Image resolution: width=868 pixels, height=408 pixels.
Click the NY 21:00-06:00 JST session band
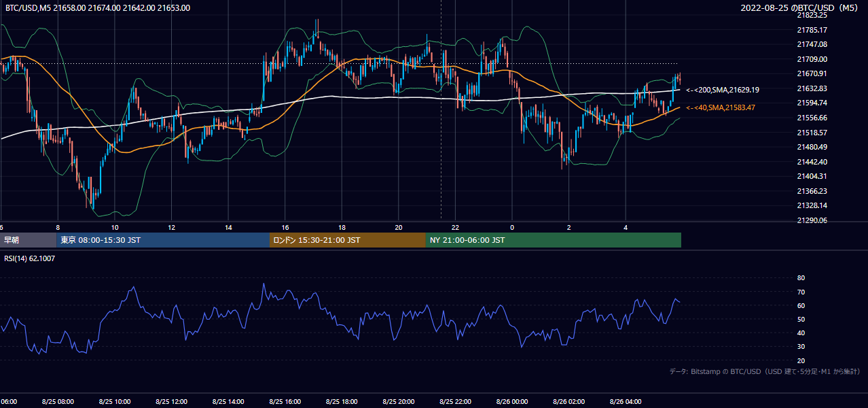[554, 240]
